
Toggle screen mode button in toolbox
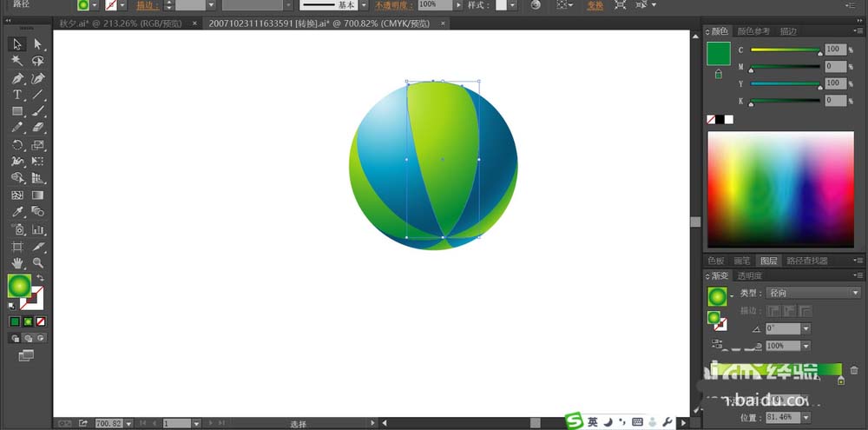click(x=26, y=356)
